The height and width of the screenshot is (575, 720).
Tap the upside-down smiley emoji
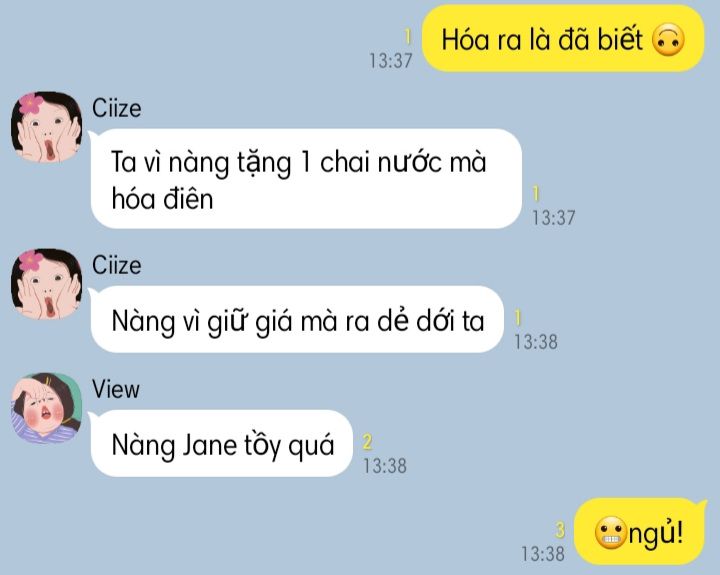[x=668, y=40]
